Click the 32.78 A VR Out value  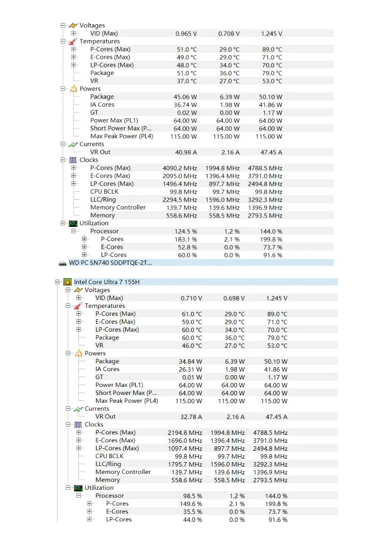191,417
